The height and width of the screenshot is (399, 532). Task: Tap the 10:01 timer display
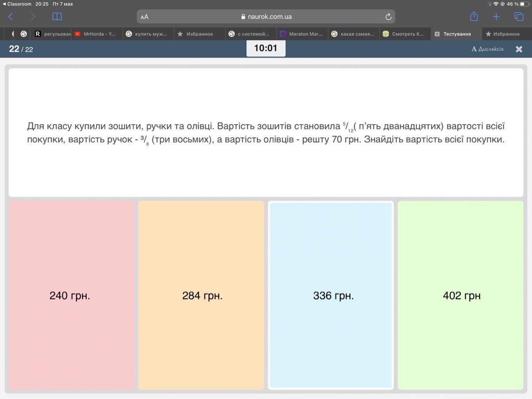tap(266, 48)
